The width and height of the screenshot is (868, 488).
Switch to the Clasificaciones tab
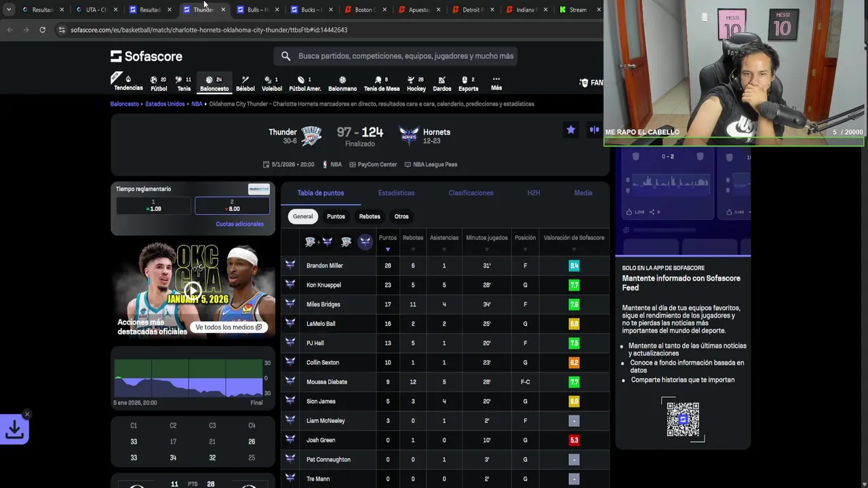click(471, 193)
